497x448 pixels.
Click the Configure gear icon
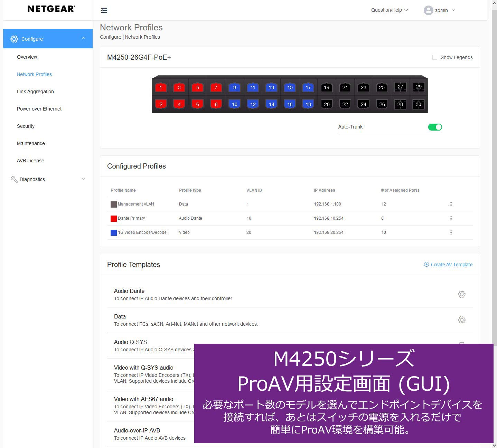coord(14,39)
